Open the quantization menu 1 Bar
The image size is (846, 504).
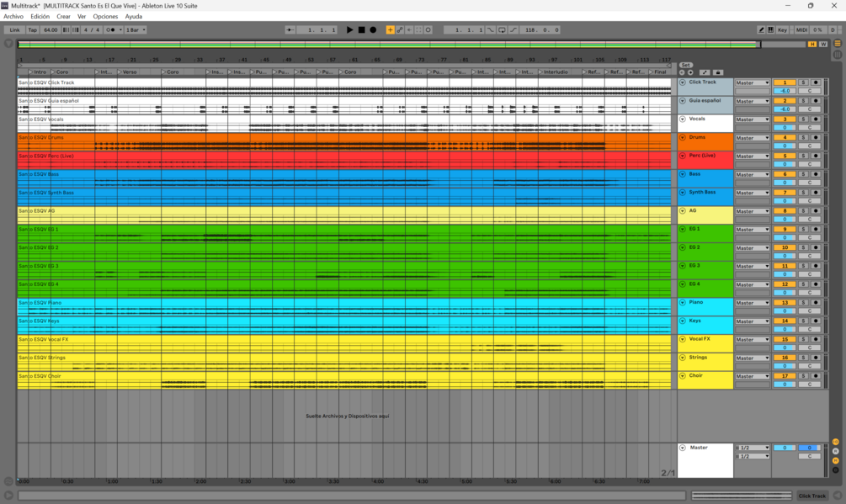tap(136, 29)
